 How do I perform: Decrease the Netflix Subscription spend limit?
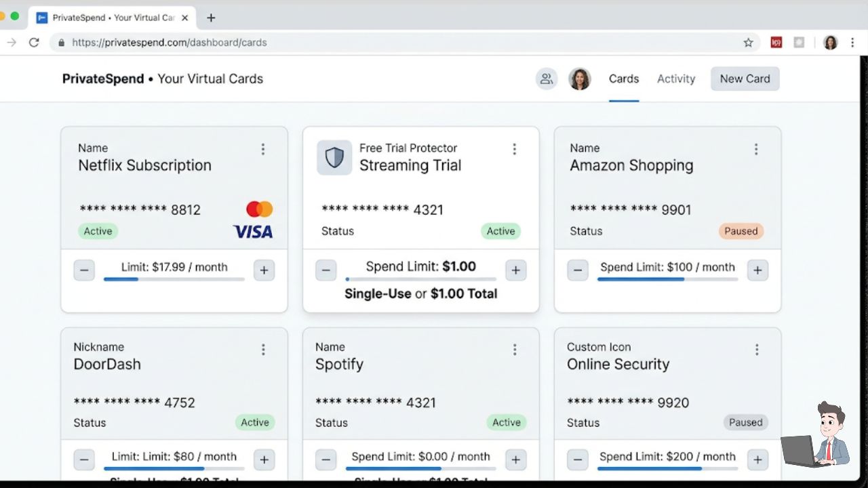click(84, 270)
